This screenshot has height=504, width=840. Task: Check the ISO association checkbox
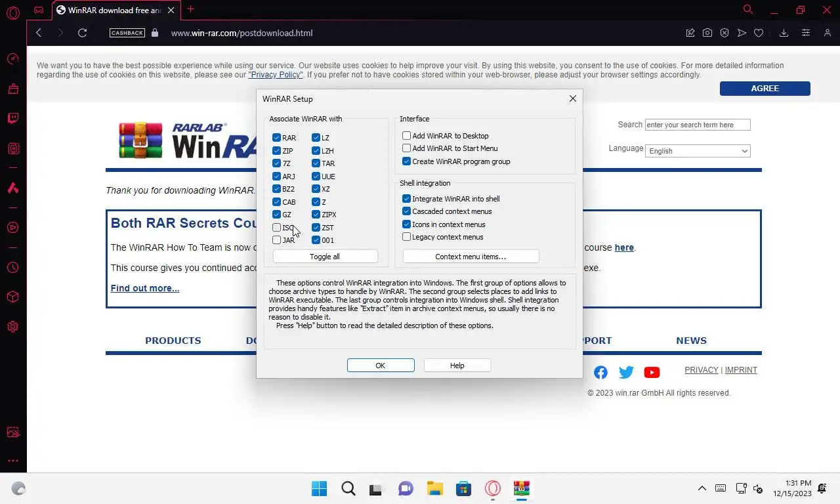276,228
